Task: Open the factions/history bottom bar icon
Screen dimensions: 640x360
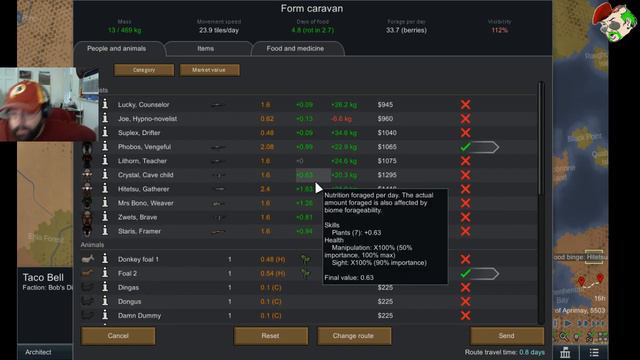Action: 565,352
